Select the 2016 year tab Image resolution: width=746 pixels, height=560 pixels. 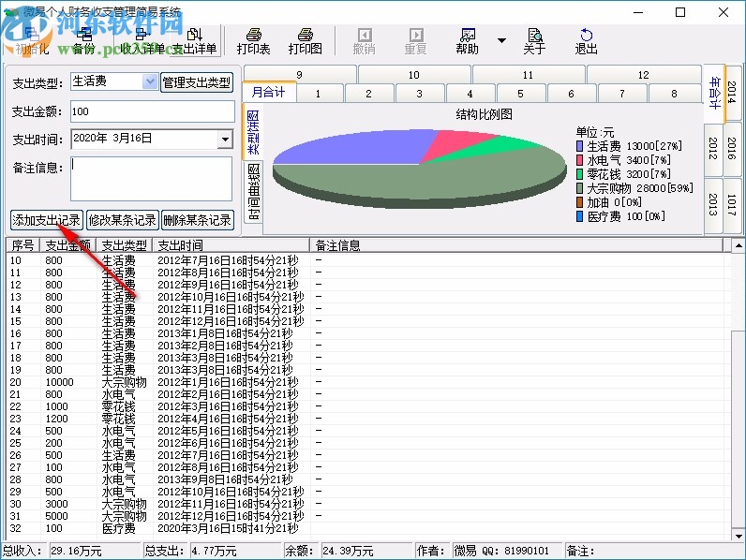(732, 148)
